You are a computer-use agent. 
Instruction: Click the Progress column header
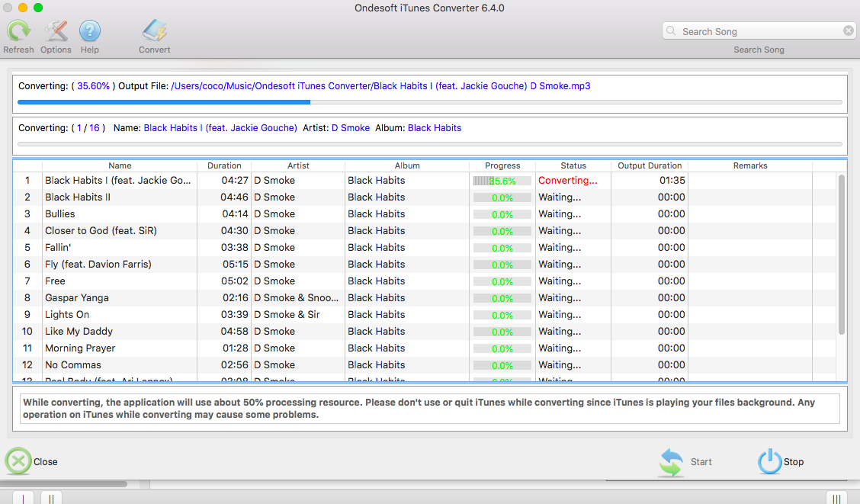502,165
